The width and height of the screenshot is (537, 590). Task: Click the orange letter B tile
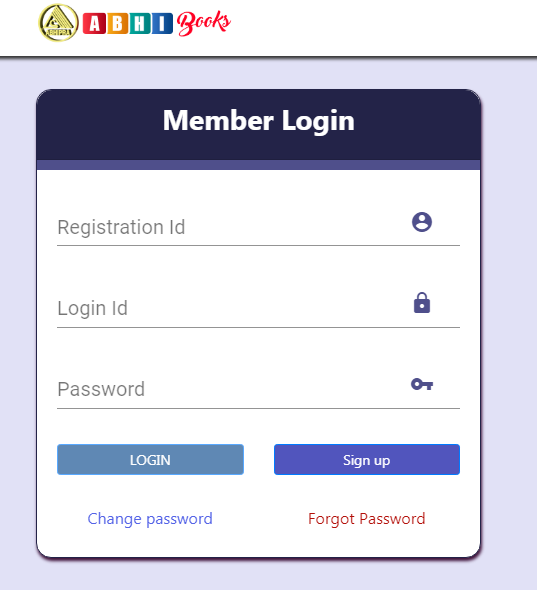point(117,24)
